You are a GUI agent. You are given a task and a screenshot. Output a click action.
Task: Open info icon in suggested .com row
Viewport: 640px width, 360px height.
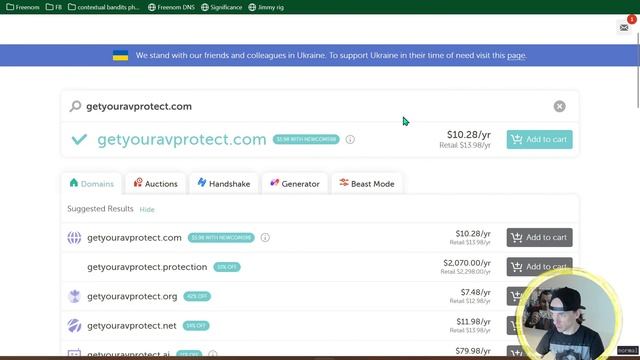(265, 237)
